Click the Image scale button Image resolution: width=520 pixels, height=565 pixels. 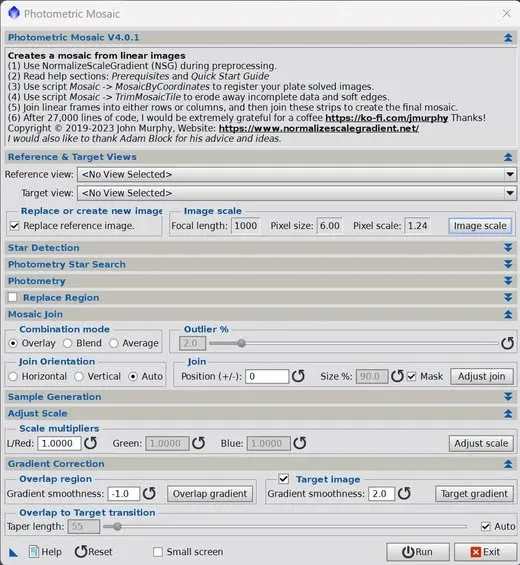click(x=480, y=226)
